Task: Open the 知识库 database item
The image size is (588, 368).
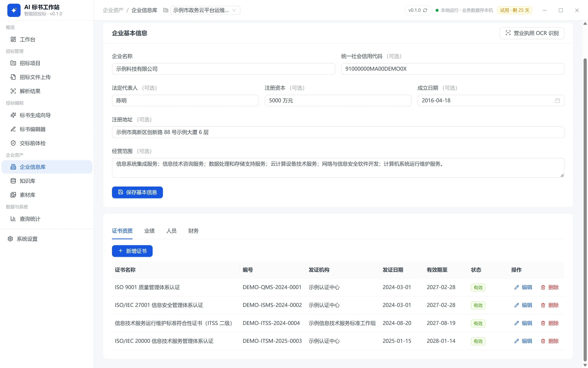Action: click(x=47, y=181)
